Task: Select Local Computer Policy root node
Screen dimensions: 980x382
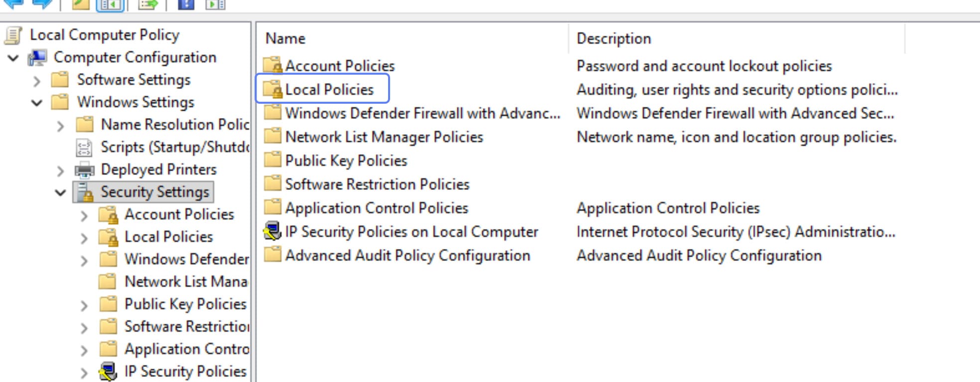Action: (104, 35)
